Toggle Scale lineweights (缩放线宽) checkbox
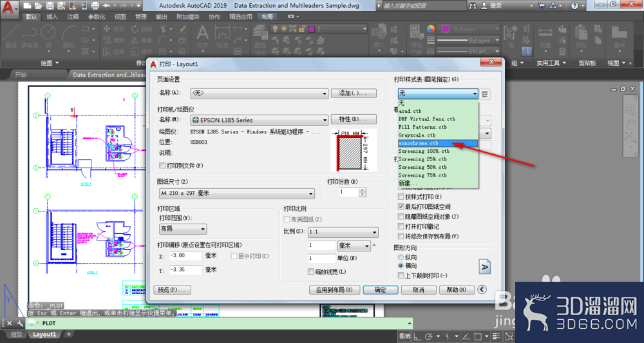The width and height of the screenshot is (644, 343). coord(311,271)
